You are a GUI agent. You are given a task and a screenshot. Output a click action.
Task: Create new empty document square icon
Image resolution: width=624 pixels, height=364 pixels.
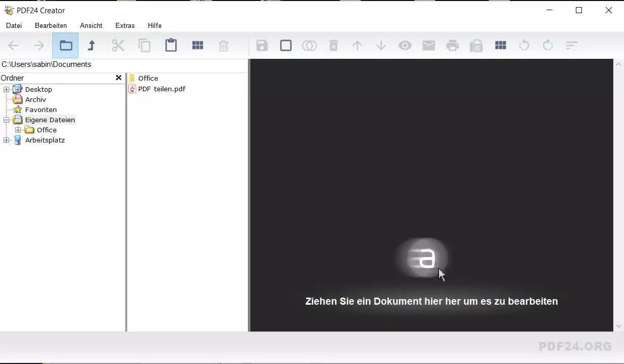tap(286, 46)
